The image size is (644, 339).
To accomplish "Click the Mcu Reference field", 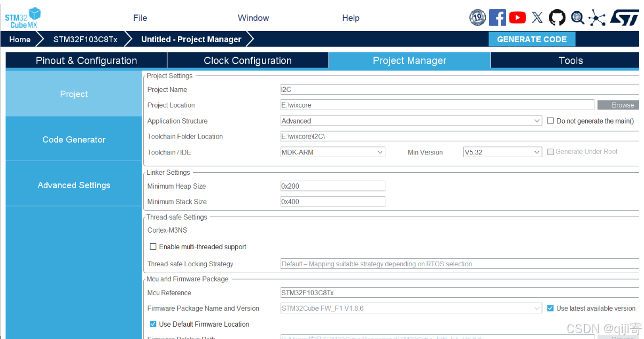I will [x=460, y=292].
